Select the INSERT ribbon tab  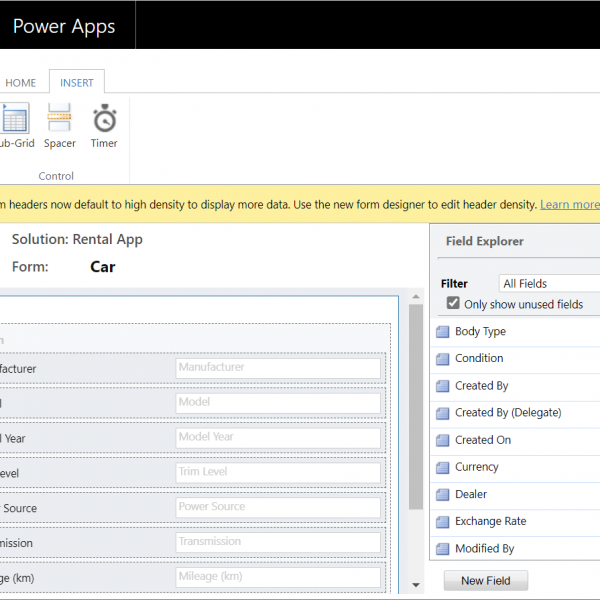(77, 83)
